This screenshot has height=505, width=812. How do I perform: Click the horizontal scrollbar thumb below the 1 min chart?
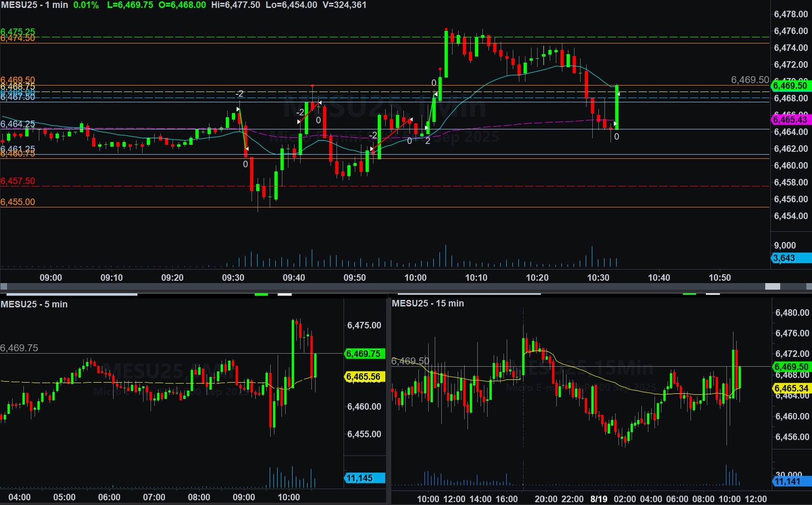pyautogui.click(x=772, y=286)
